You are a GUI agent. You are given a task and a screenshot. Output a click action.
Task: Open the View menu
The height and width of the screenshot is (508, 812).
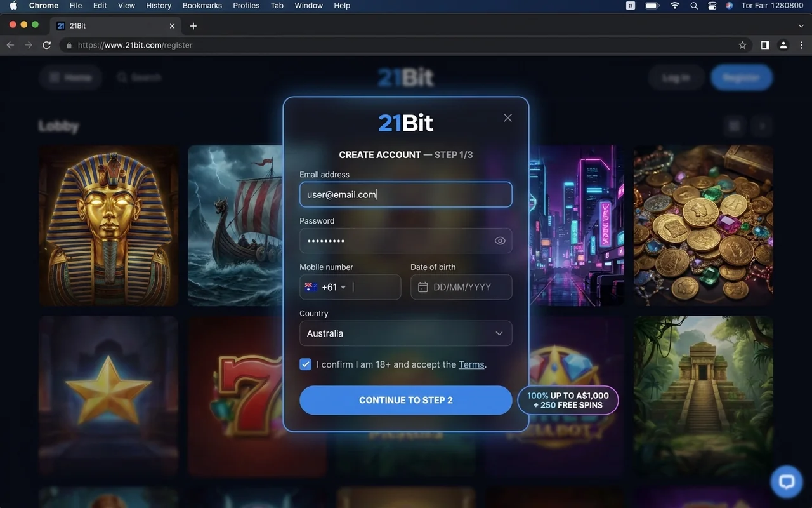coord(126,6)
